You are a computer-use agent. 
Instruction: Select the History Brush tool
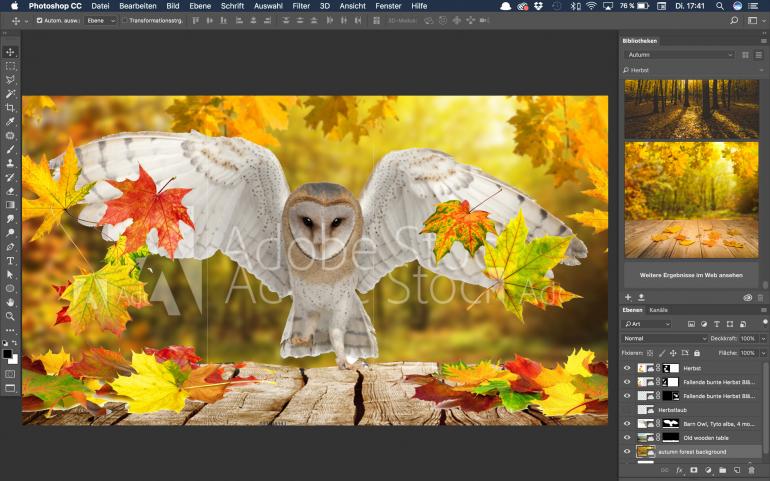tap(10, 177)
